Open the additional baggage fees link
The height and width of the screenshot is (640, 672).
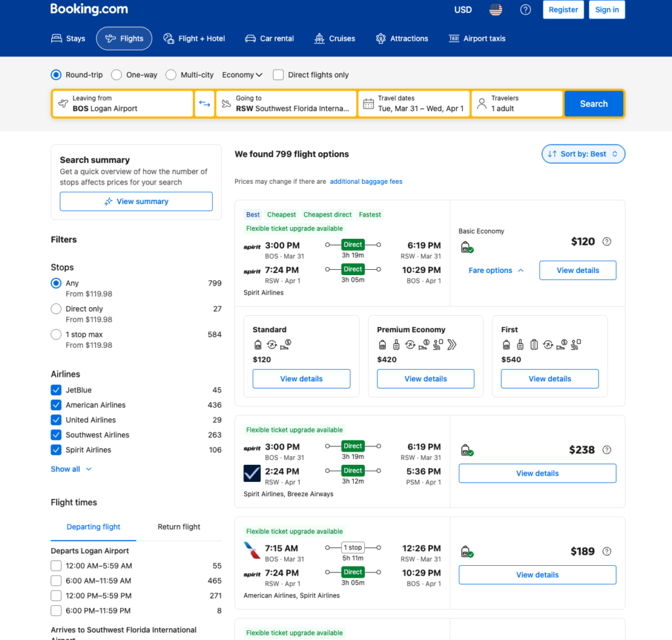click(x=366, y=182)
